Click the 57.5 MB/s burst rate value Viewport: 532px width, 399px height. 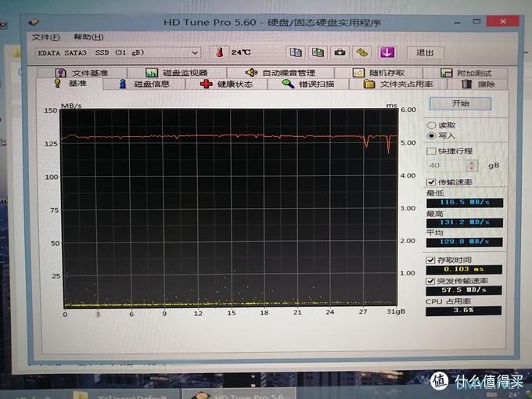coord(464,290)
